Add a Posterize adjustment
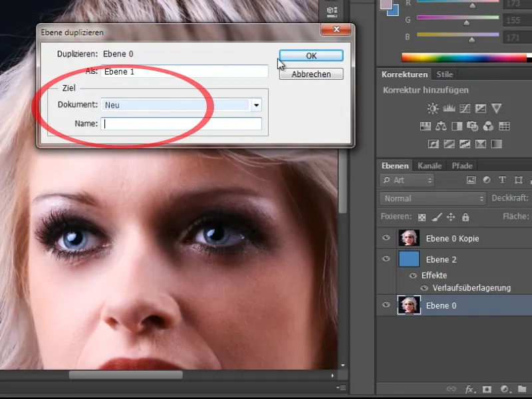The height and width of the screenshot is (399, 532). (x=450, y=144)
